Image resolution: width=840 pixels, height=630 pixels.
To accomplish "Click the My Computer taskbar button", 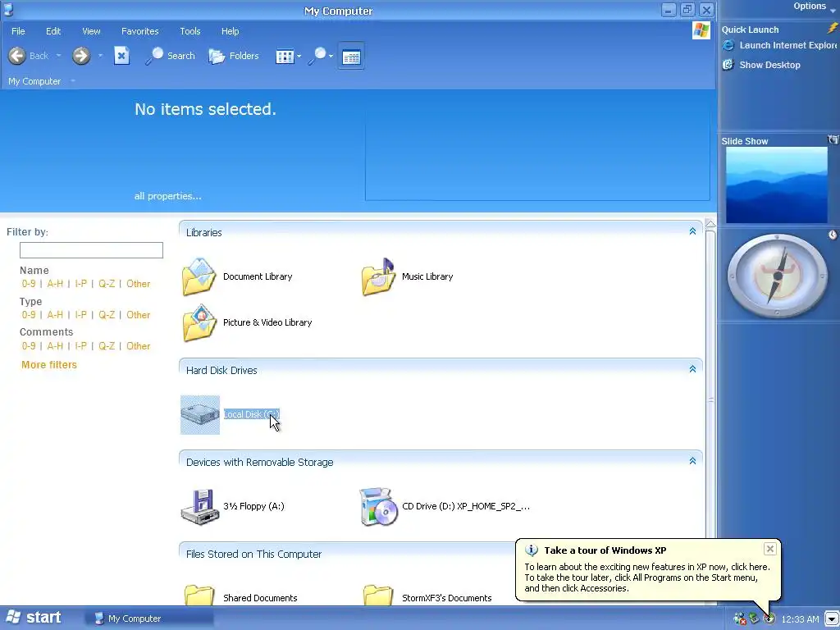I will click(150, 619).
